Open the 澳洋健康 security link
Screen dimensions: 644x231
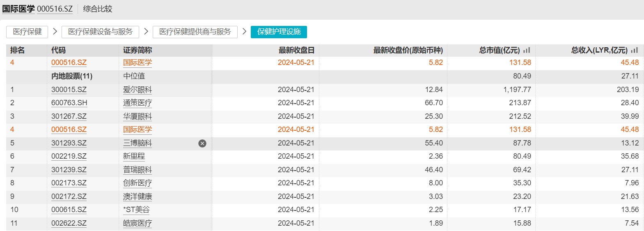pos(138,196)
